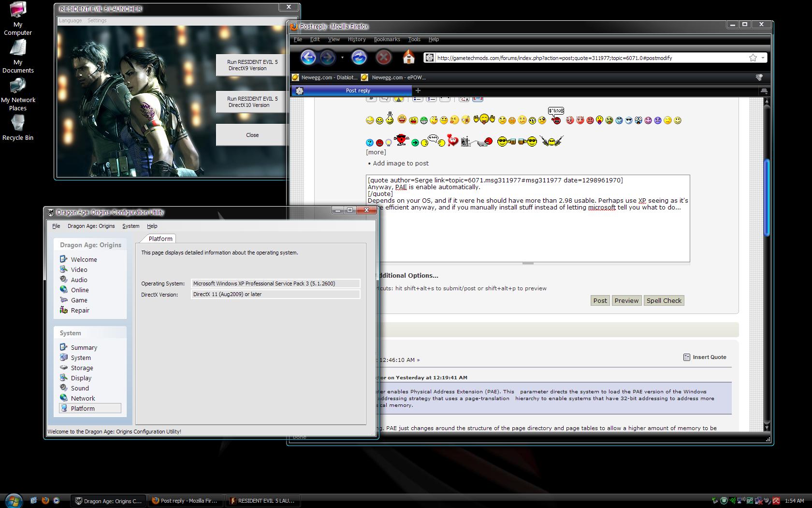Image resolution: width=812 pixels, height=508 pixels.
Task: Click Insert Quote link
Action: [705, 357]
